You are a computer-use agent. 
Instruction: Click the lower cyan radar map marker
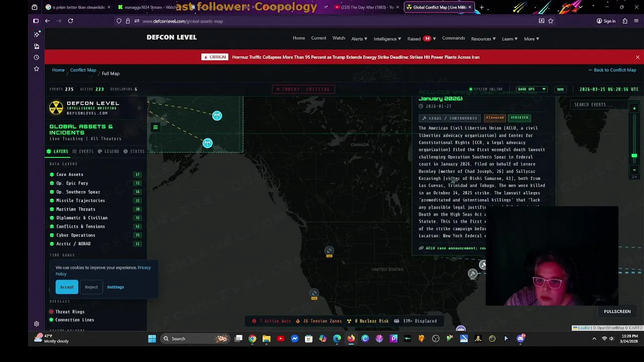[x=207, y=143]
